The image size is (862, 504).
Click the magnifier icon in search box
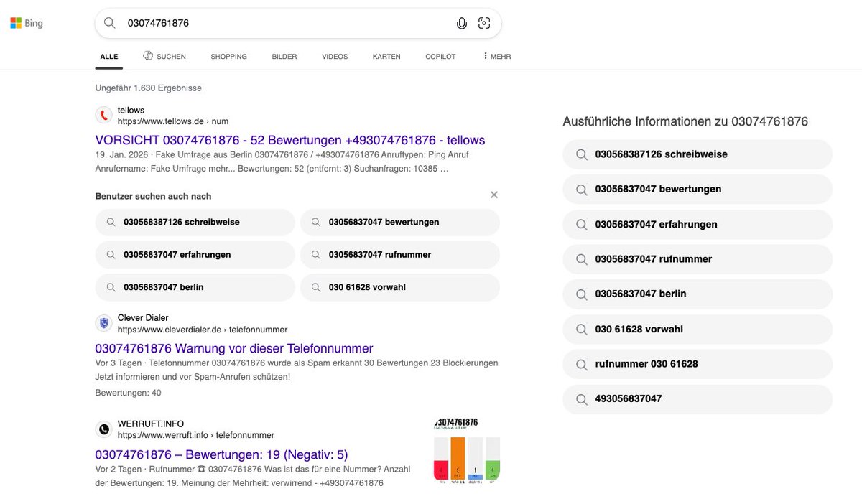pos(109,23)
